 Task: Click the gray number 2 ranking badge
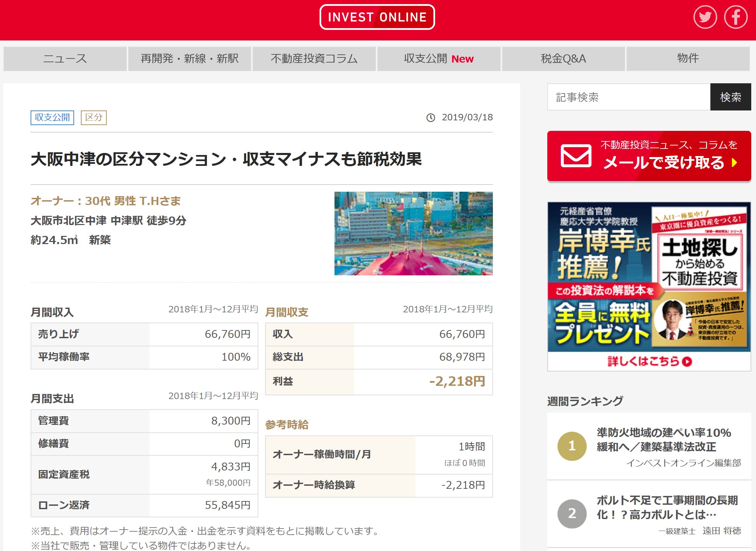(x=572, y=514)
